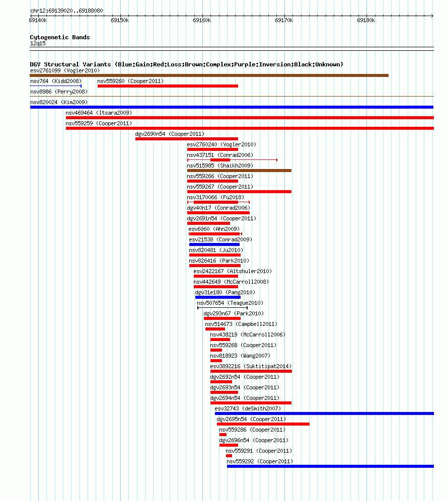
Task: Open dgv2690n54 (Cooper2011) variant
Action: click(170, 134)
